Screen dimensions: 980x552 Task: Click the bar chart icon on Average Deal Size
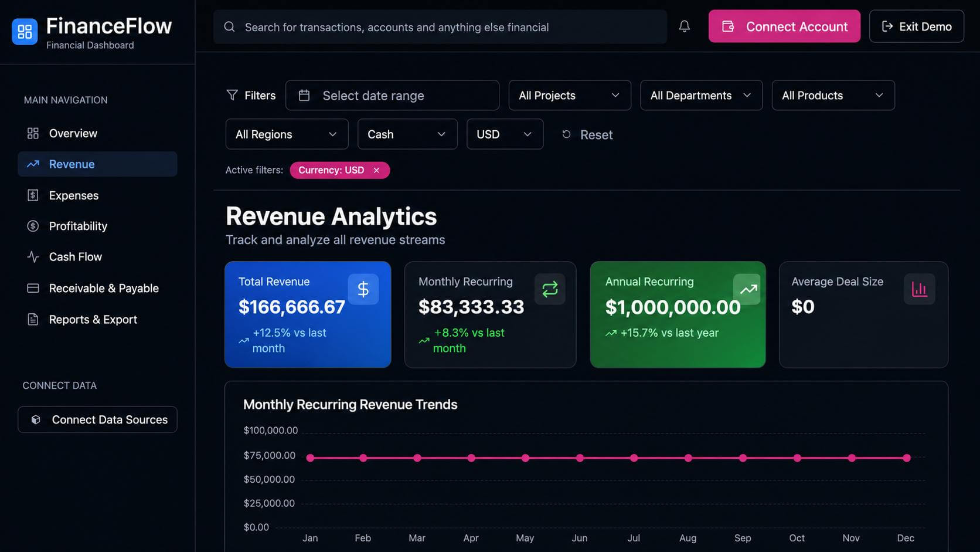click(919, 289)
